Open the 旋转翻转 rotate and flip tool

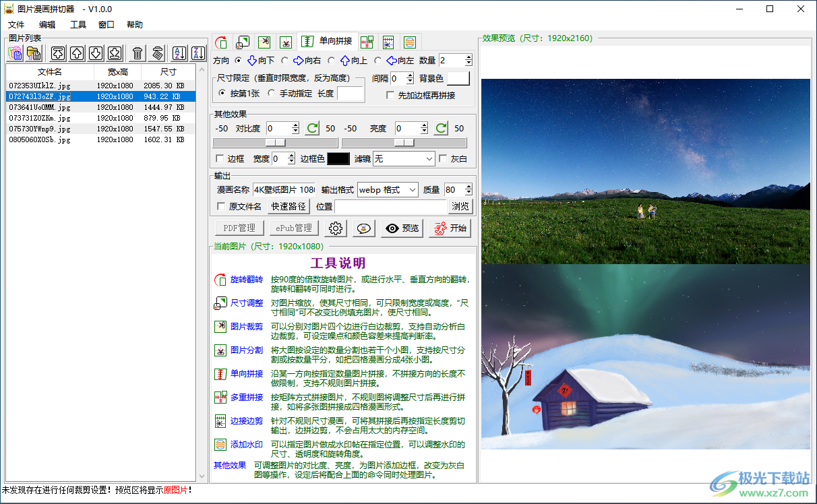click(222, 42)
